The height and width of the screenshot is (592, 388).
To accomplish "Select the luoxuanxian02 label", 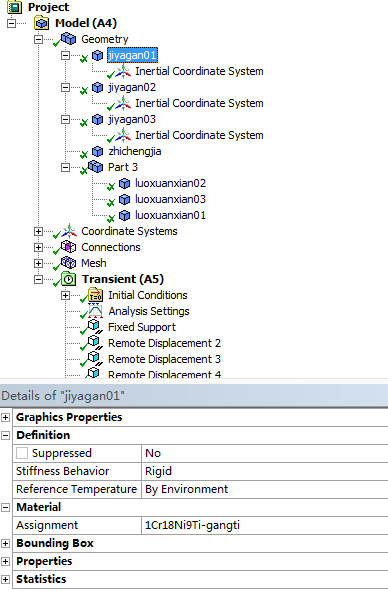I will click(x=171, y=183).
